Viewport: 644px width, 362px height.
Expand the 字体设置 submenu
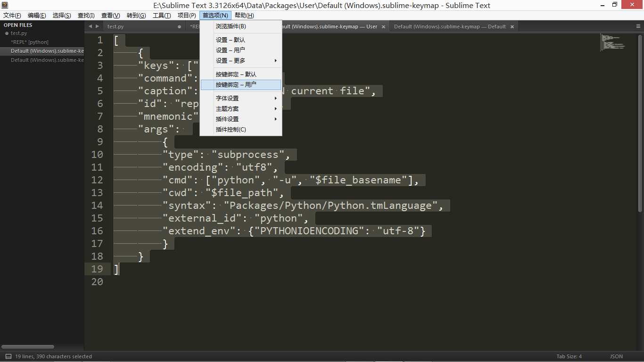pos(241,99)
